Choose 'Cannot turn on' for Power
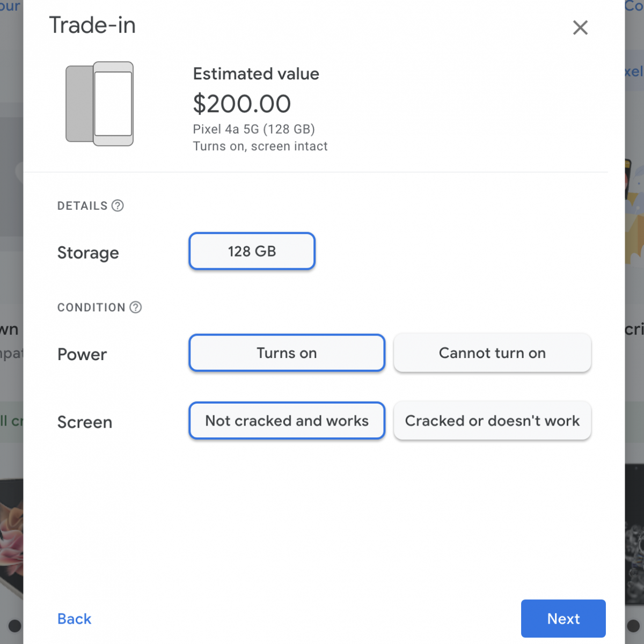Image resolution: width=644 pixels, height=644 pixels. [492, 353]
